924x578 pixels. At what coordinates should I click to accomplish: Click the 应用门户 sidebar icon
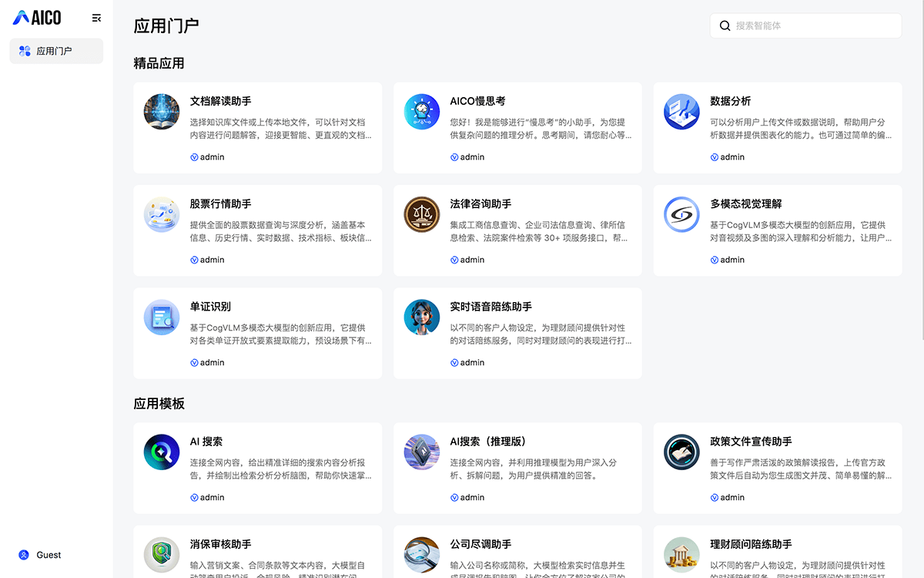(25, 51)
